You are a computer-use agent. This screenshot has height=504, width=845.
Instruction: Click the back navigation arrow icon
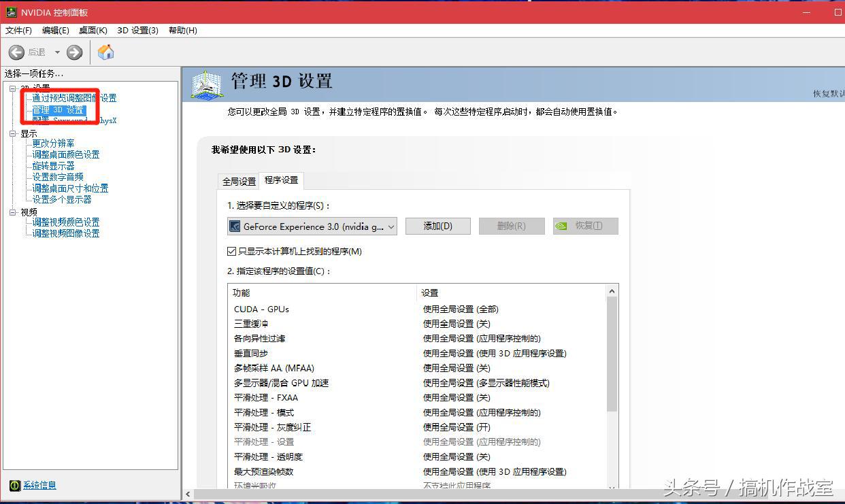[x=16, y=52]
